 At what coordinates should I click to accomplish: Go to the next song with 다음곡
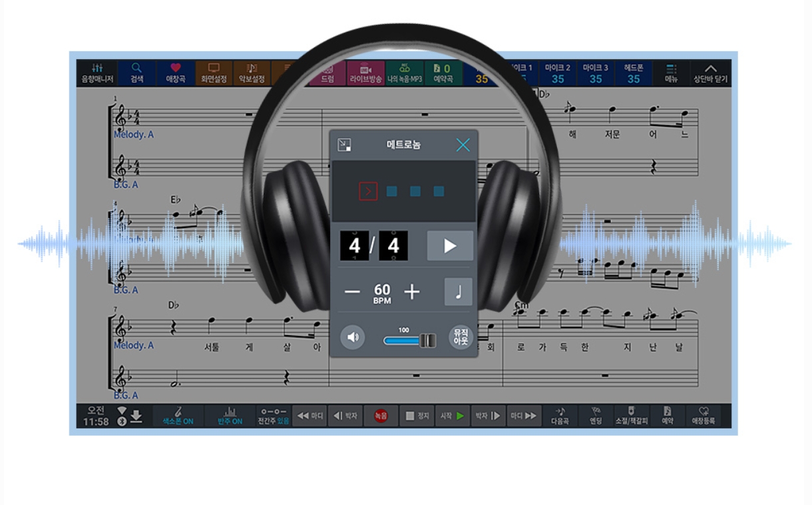click(560, 416)
